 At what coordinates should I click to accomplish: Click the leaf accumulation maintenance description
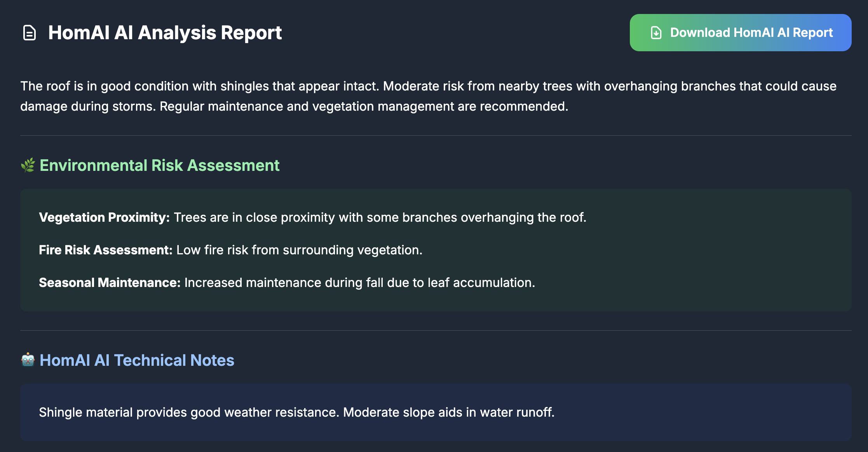(x=359, y=283)
